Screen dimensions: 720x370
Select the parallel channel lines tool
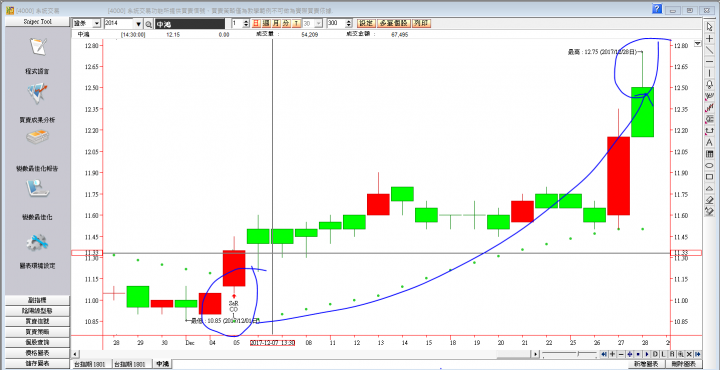(709, 107)
